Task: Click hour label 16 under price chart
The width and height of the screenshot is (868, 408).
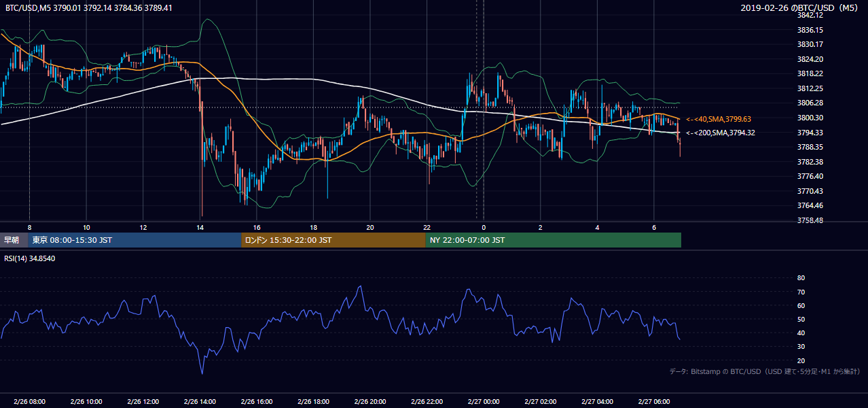Action: pyautogui.click(x=257, y=227)
